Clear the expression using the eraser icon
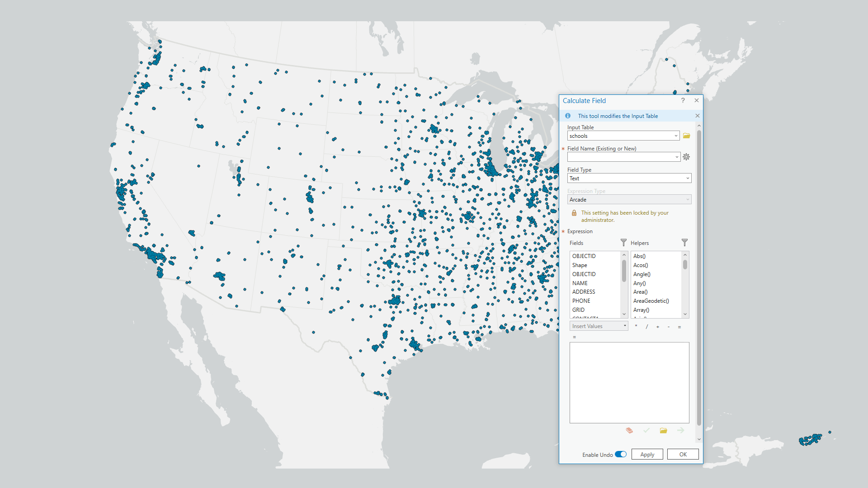Screen dimensions: 868x488 click(629, 431)
